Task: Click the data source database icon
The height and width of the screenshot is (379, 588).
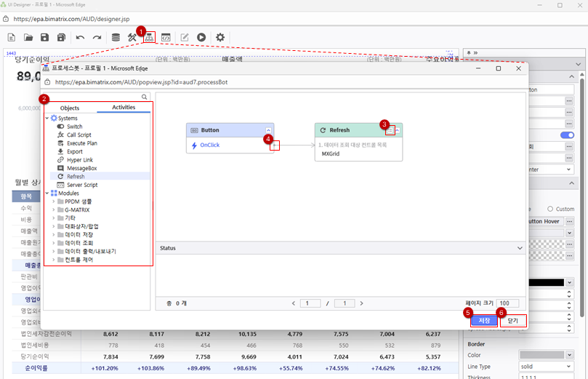Action: point(116,37)
